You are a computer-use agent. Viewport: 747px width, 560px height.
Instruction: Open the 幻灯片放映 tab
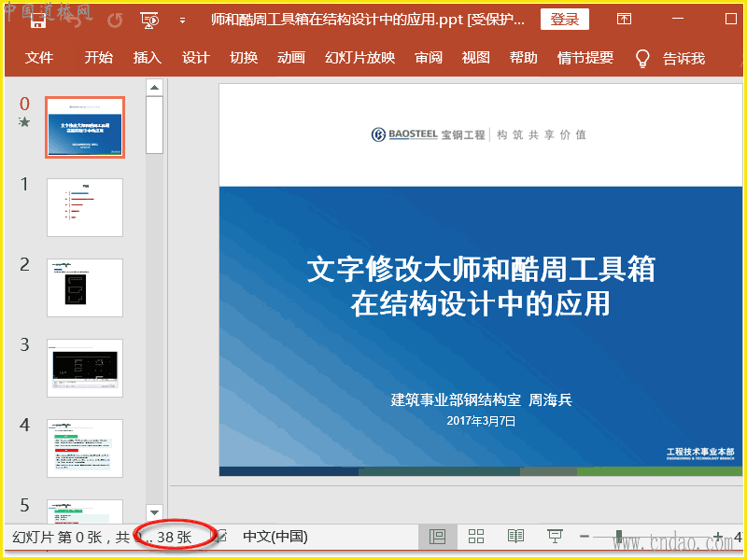(360, 58)
